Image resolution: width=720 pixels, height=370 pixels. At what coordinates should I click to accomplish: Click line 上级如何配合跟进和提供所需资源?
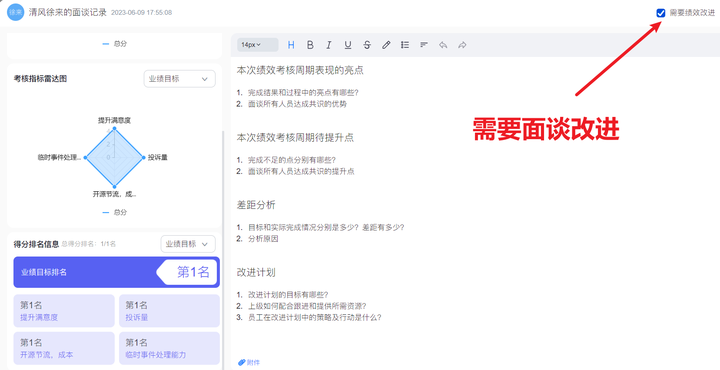[307, 306]
